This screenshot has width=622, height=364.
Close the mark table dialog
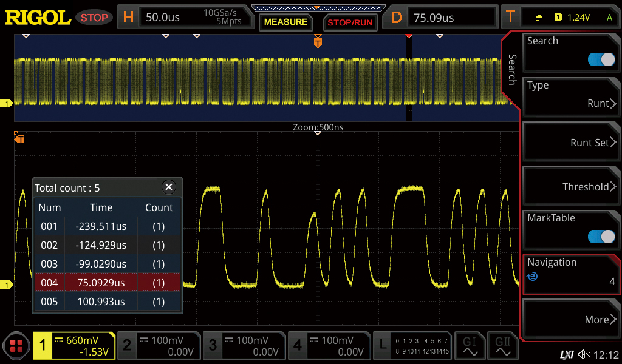point(169,187)
